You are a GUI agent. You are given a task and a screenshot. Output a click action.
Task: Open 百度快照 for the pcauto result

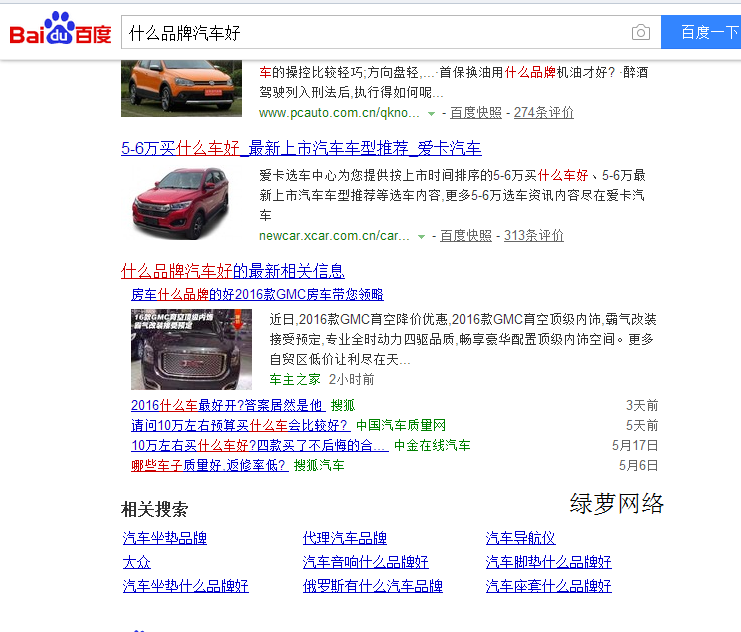475,113
